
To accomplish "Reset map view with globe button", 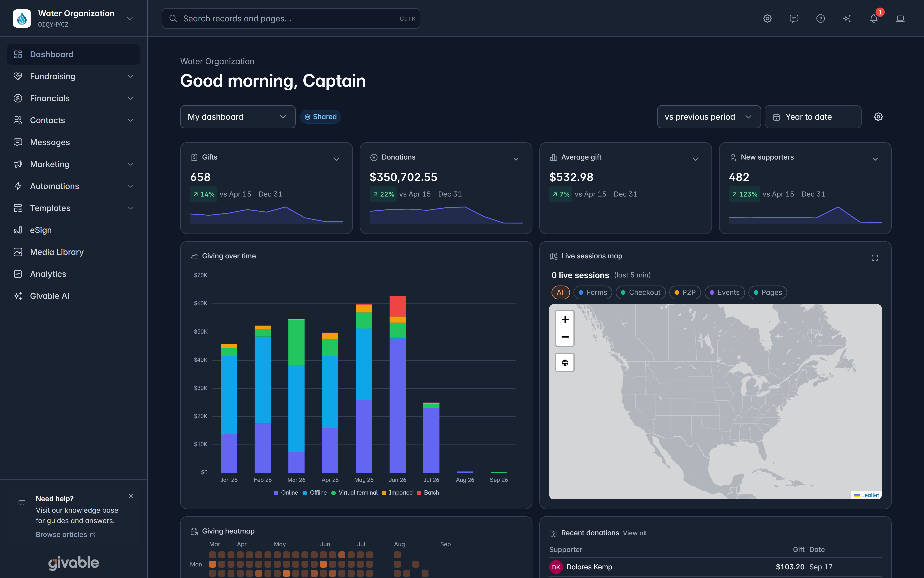I will click(565, 362).
